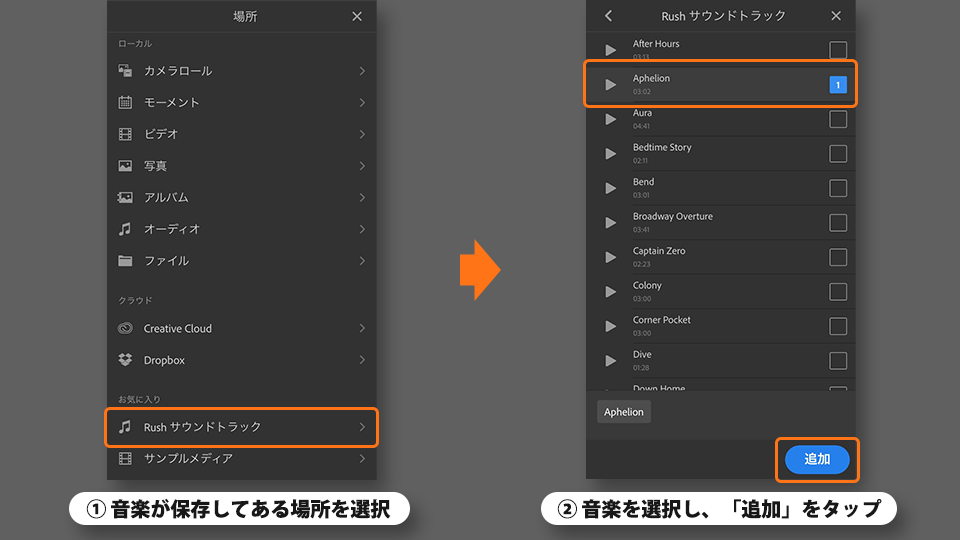The width and height of the screenshot is (960, 540).
Task: Preview the Bedtime Story track
Action: pyautogui.click(x=610, y=154)
